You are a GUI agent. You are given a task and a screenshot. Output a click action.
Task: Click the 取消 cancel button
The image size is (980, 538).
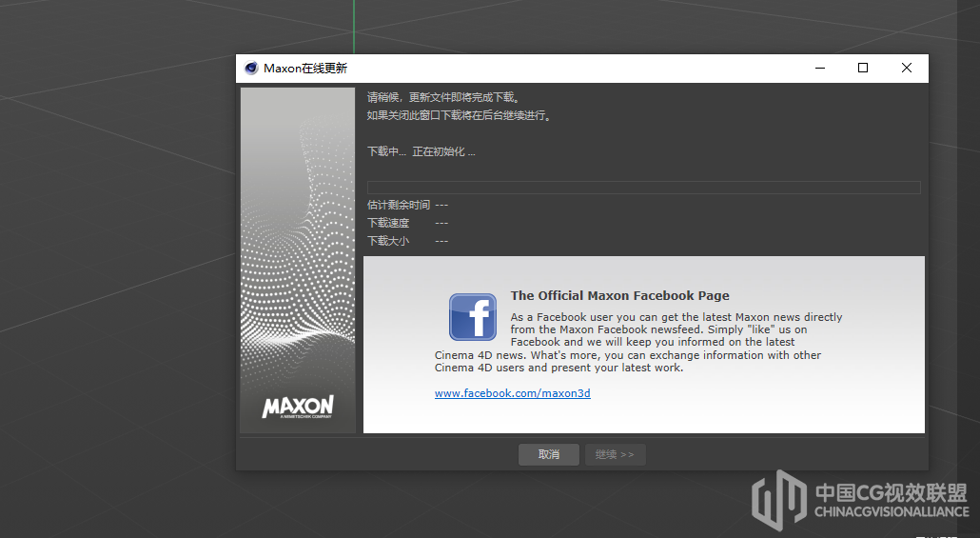(549, 455)
